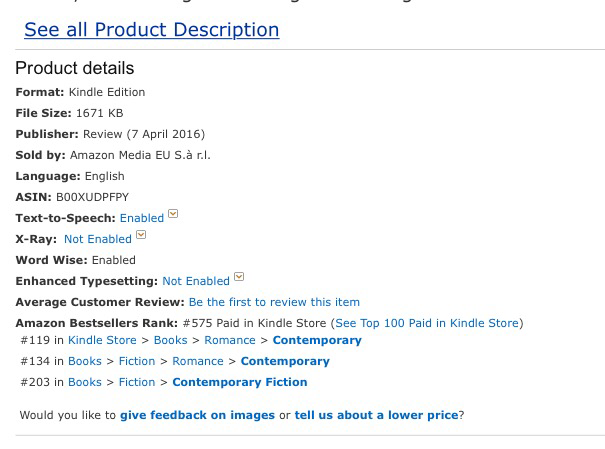Expand the X-Ray info arrow

141,235
